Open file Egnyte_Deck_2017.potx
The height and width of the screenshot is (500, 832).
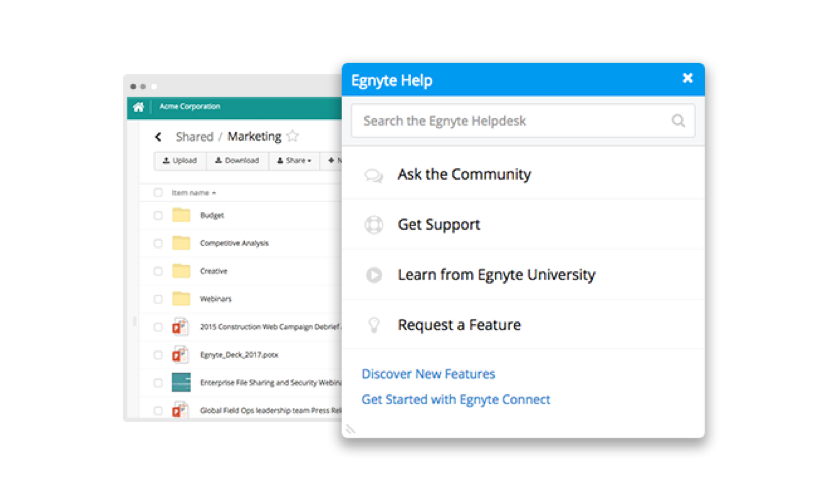click(x=239, y=355)
